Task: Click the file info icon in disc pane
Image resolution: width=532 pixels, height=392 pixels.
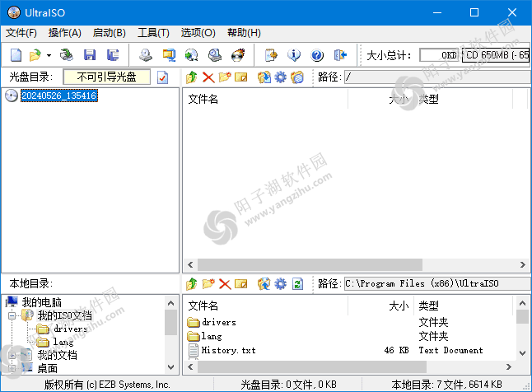Action: (296, 77)
